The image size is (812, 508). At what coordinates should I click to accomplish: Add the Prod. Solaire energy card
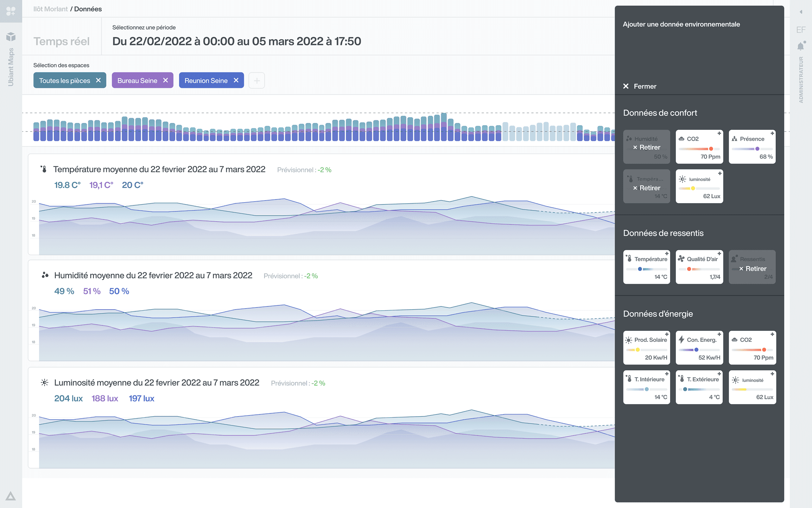(666, 335)
